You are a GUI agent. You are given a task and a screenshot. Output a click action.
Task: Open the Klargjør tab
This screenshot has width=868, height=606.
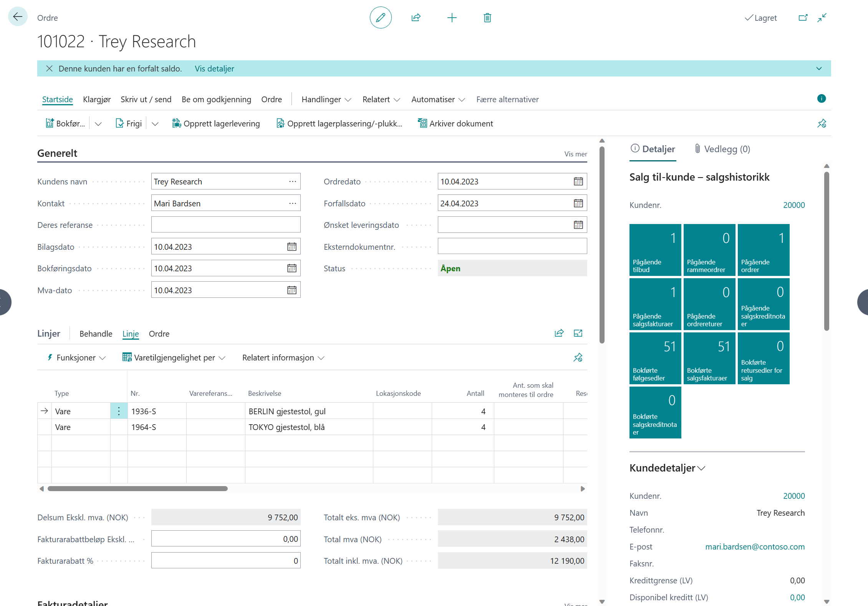pyautogui.click(x=97, y=99)
